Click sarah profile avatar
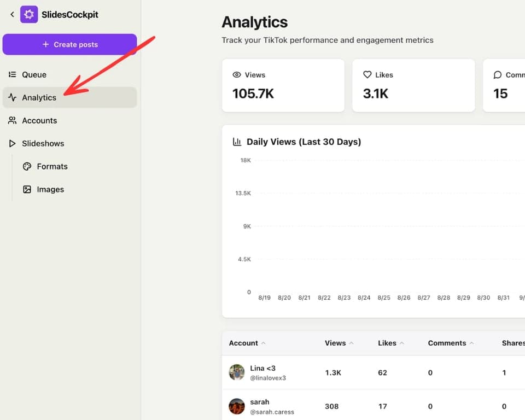 [237, 406]
